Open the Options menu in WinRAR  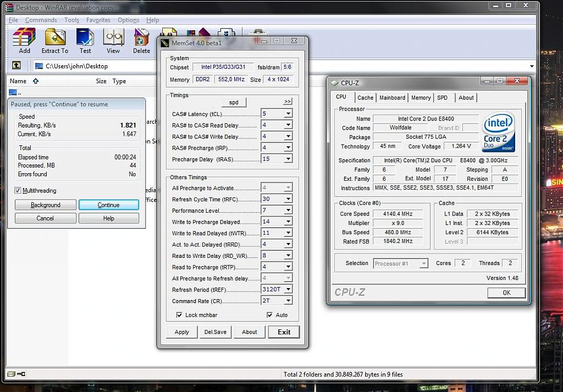[x=128, y=20]
